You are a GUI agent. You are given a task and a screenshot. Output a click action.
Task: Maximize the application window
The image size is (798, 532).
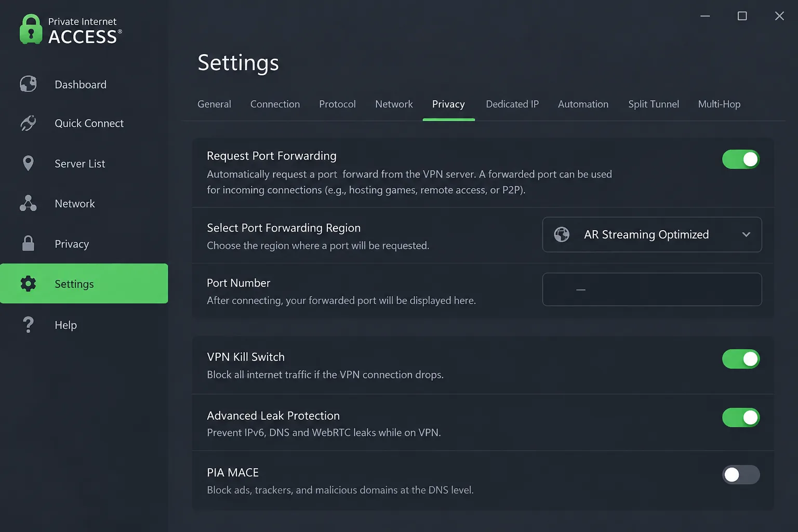coord(742,16)
